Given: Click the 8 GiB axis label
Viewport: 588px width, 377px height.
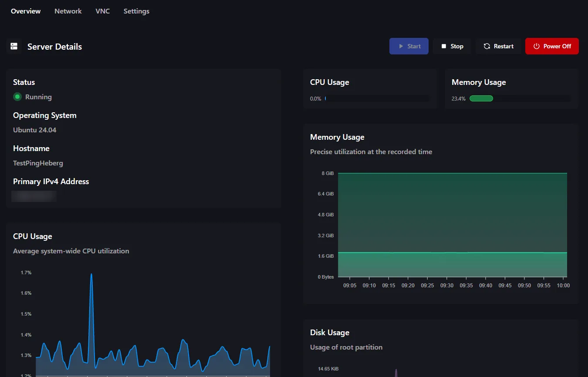Looking at the screenshot, I should (328, 173).
